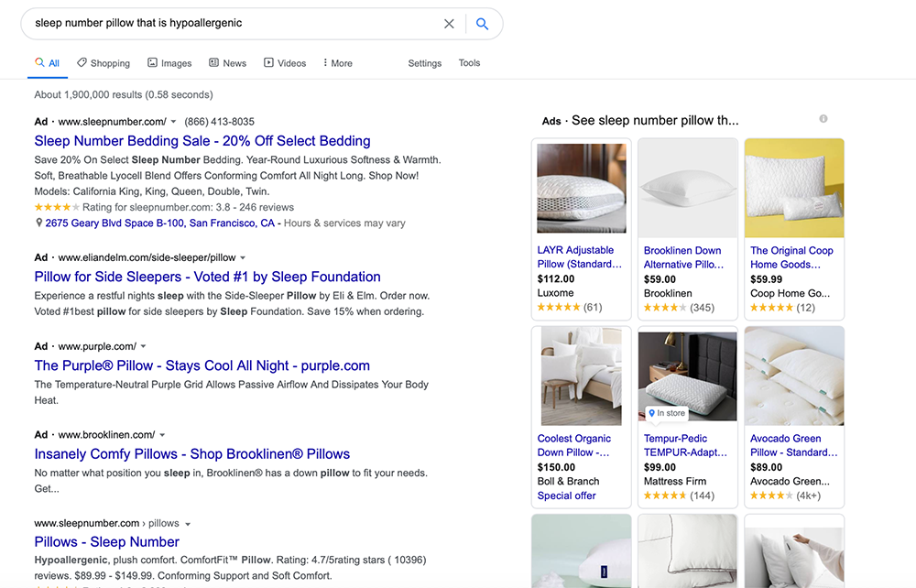Switch to the Videos tab
The height and width of the screenshot is (588, 916).
tap(285, 63)
